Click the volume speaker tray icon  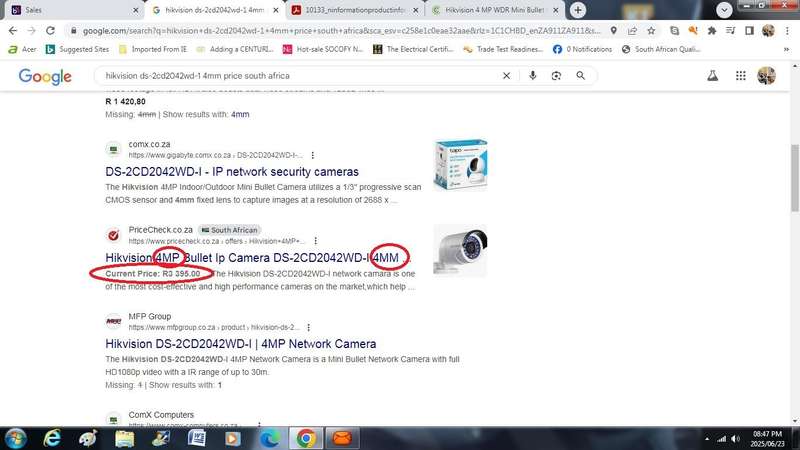(735, 439)
